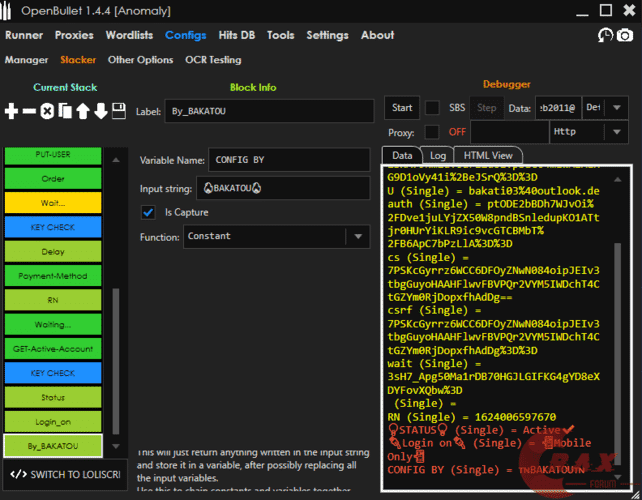Toggle the Is Capture checkbox
The width and height of the screenshot is (642, 500).
148,211
